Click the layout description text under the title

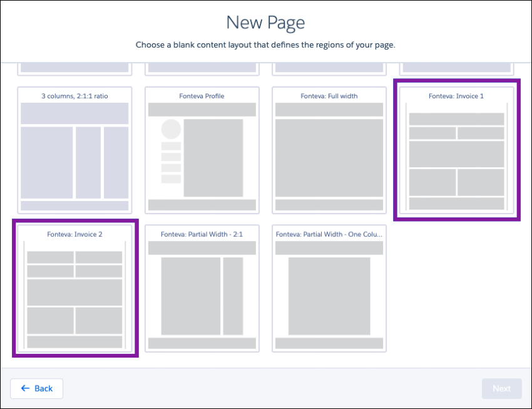pos(265,44)
